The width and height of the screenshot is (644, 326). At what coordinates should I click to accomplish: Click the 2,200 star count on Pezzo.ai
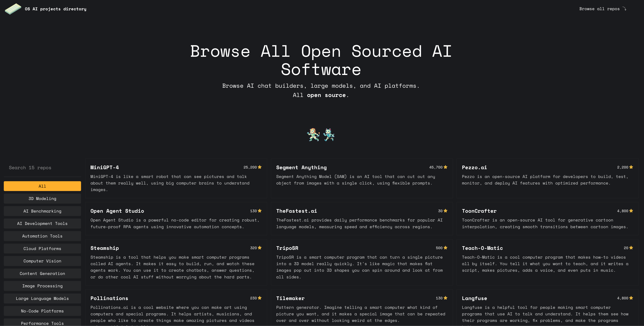click(623, 167)
